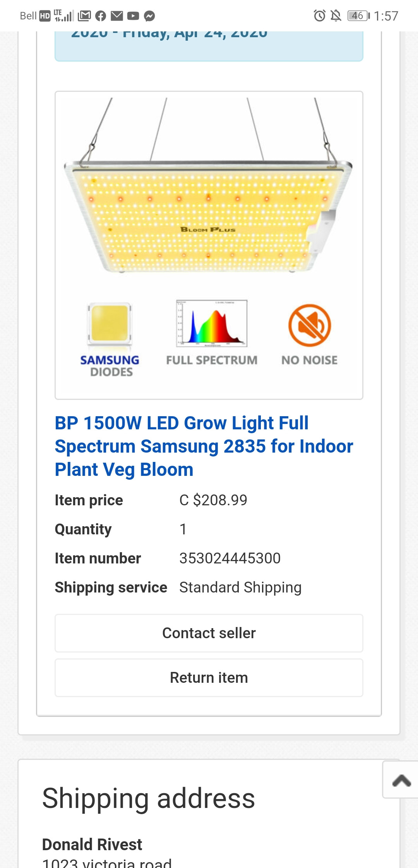Tap the Shipping address heading

(x=149, y=798)
